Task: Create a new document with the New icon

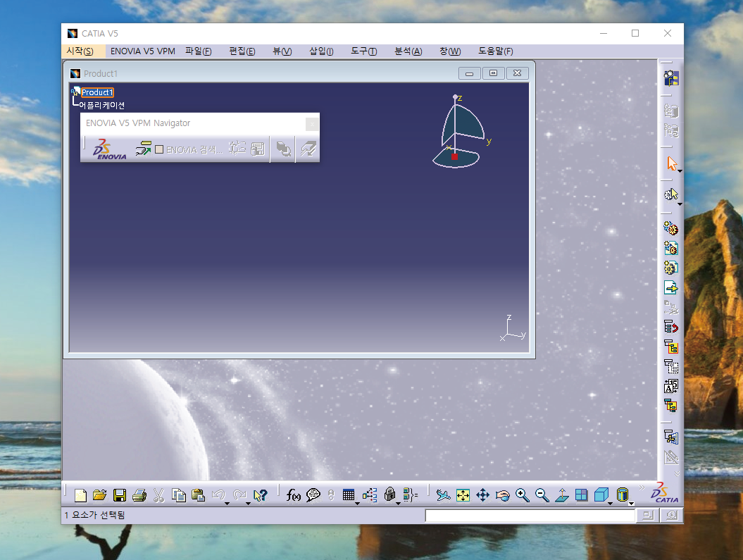Action: 80,496
